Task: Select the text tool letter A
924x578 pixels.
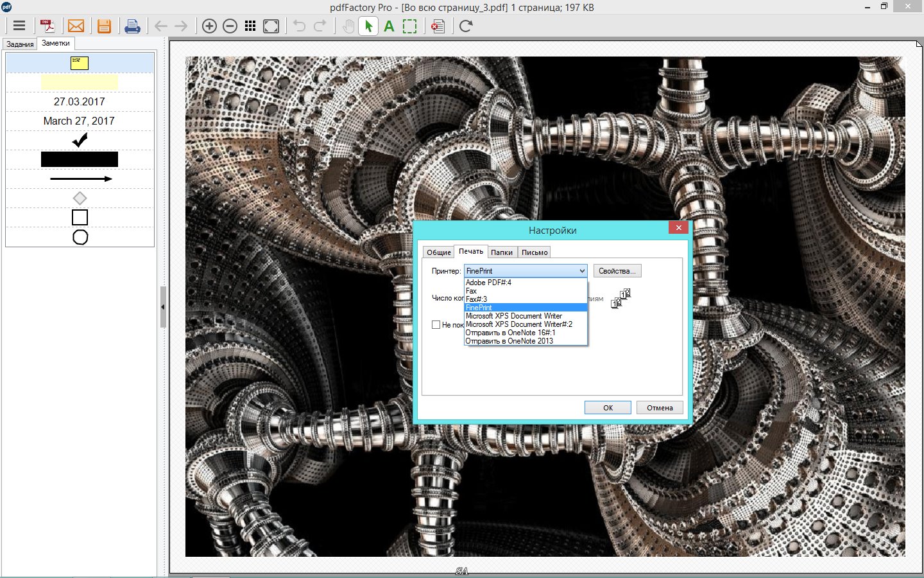Action: coord(389,26)
